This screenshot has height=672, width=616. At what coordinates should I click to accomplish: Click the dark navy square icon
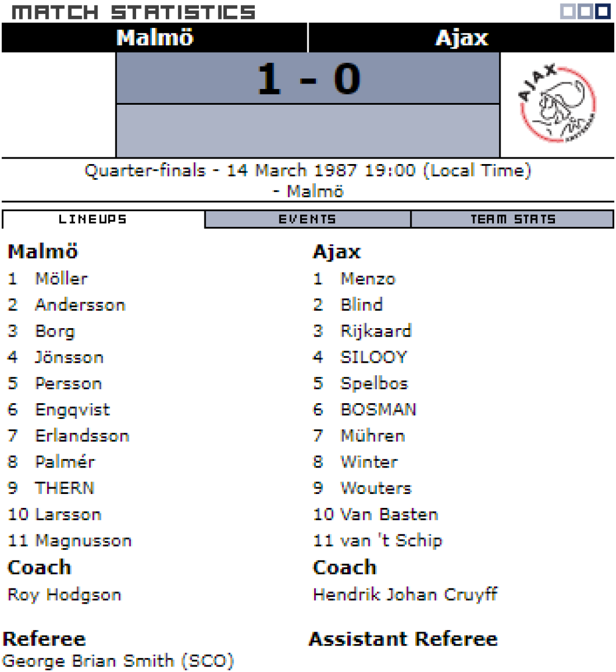(x=603, y=11)
